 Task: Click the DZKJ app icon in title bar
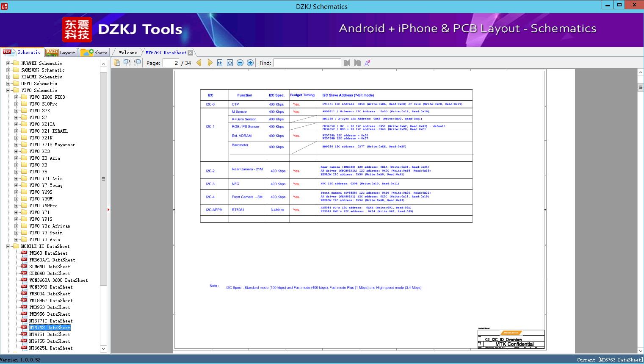tap(4, 6)
